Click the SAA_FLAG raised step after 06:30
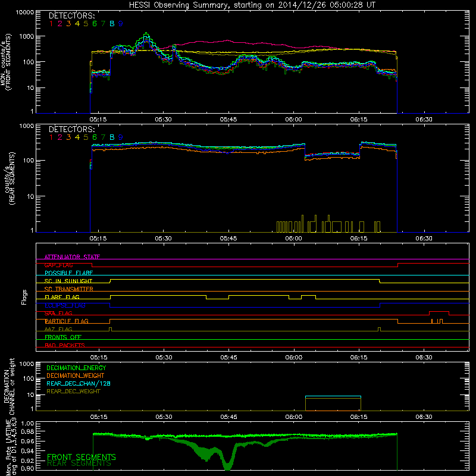 [439, 312]
